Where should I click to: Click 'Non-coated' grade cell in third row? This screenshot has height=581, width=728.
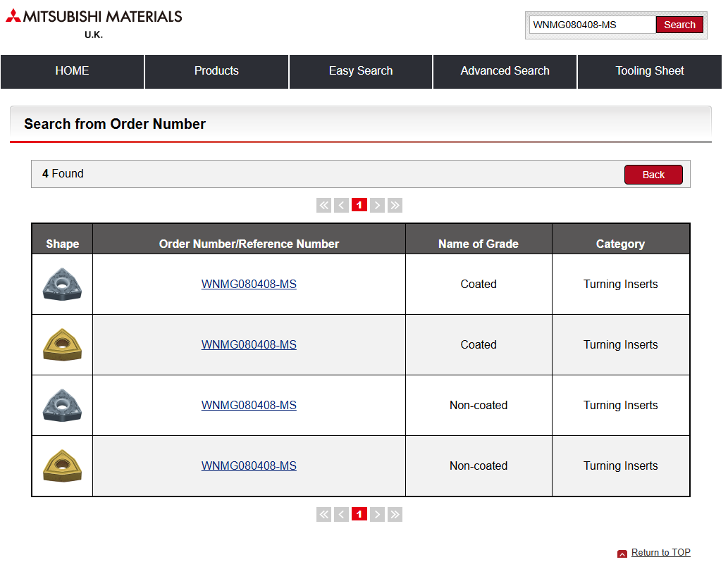(479, 405)
